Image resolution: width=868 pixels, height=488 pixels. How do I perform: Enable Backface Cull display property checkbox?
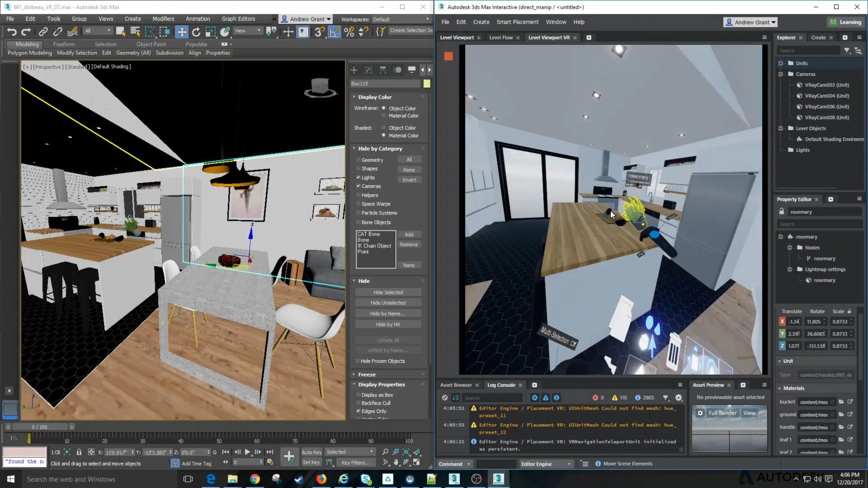[358, 403]
